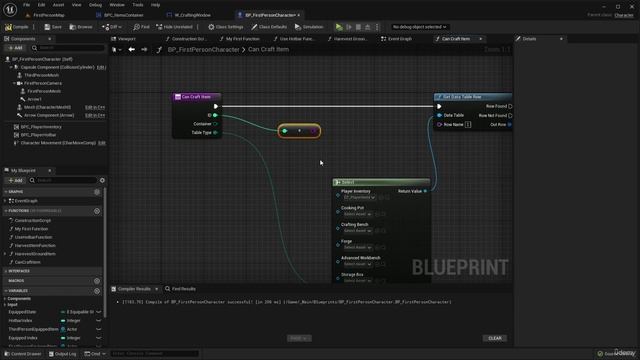Open the File menu
The width and height of the screenshot is (640, 360).
pos(27,5)
